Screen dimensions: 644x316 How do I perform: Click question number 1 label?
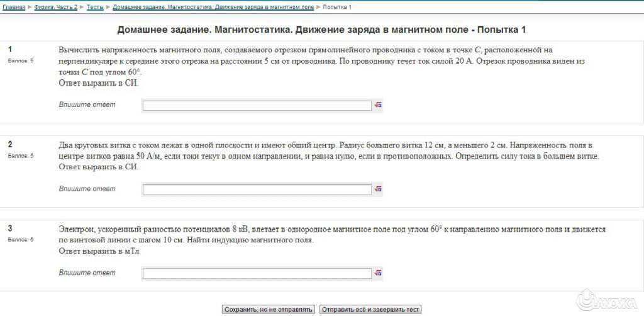click(x=10, y=50)
